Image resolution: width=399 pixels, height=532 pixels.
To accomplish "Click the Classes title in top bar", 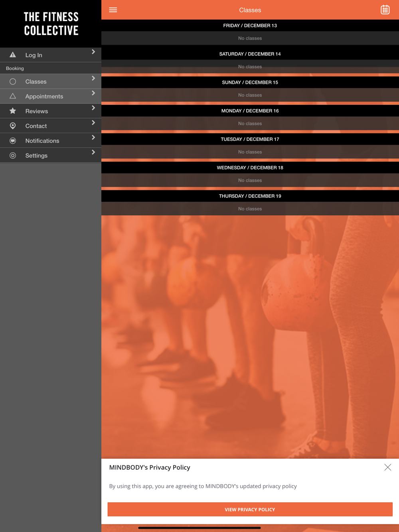I will [x=250, y=10].
